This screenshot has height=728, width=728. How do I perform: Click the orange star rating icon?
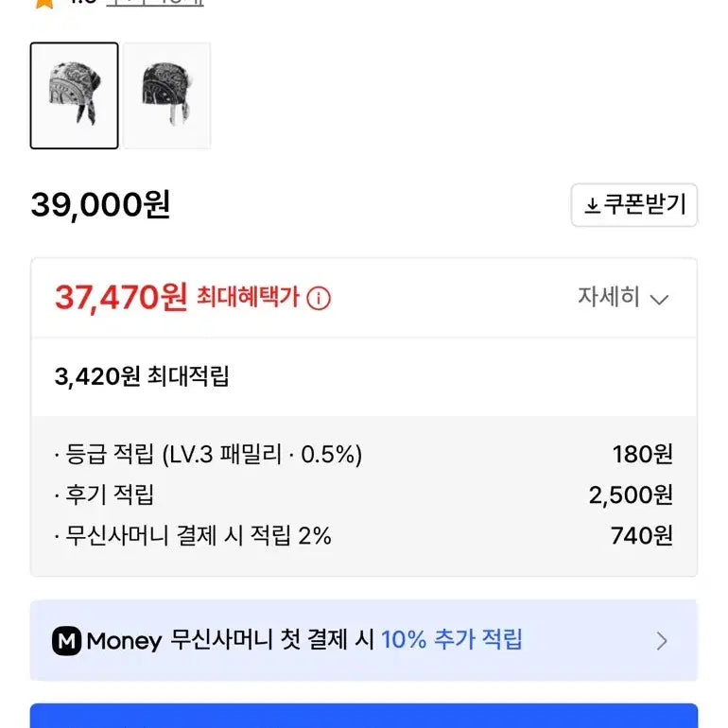click(43, 3)
